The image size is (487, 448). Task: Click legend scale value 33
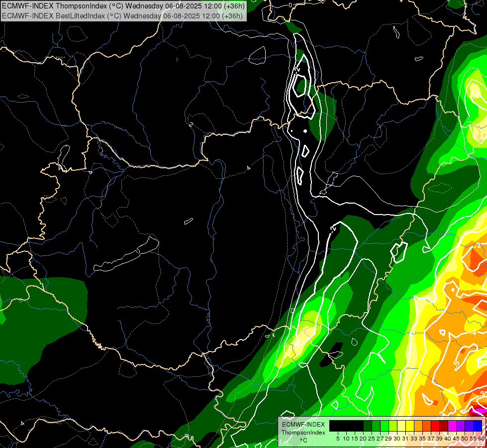click(x=414, y=439)
